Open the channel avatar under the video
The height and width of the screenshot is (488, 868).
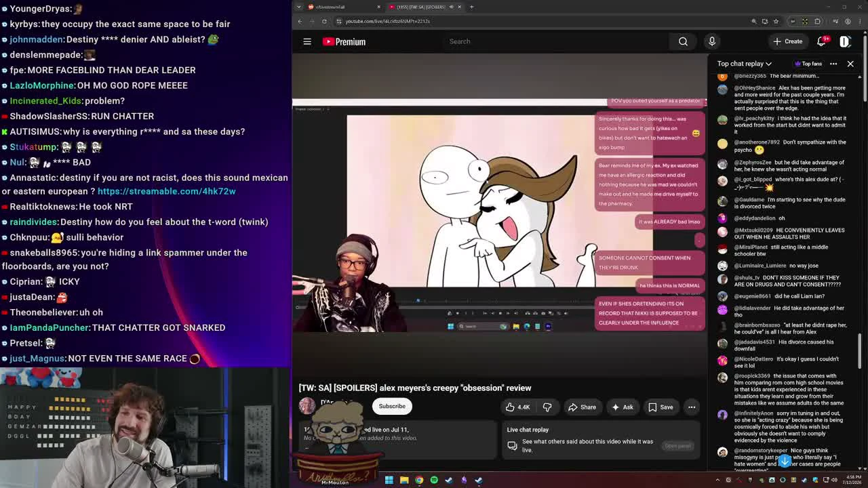307,405
